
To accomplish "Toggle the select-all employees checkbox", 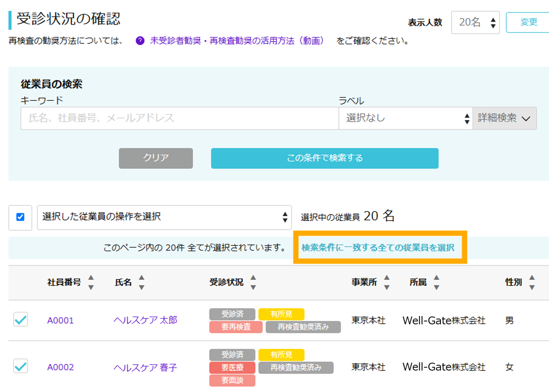I will 20,217.
